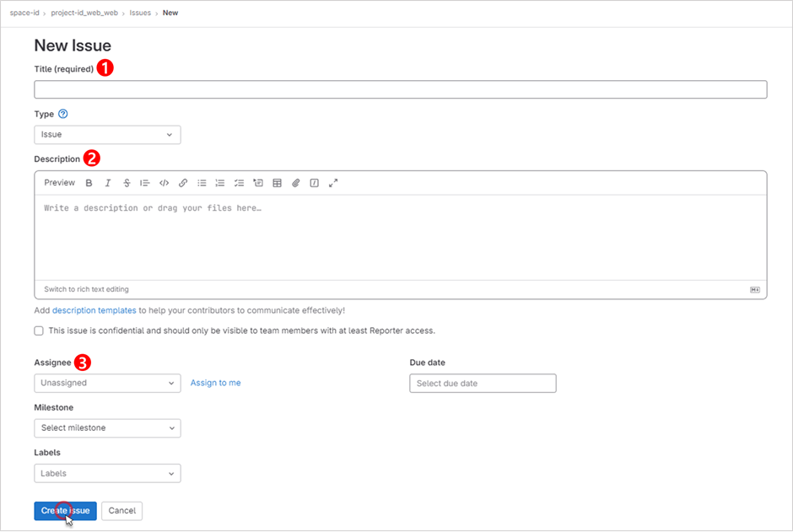Insert a quick action command icon

coord(314,183)
